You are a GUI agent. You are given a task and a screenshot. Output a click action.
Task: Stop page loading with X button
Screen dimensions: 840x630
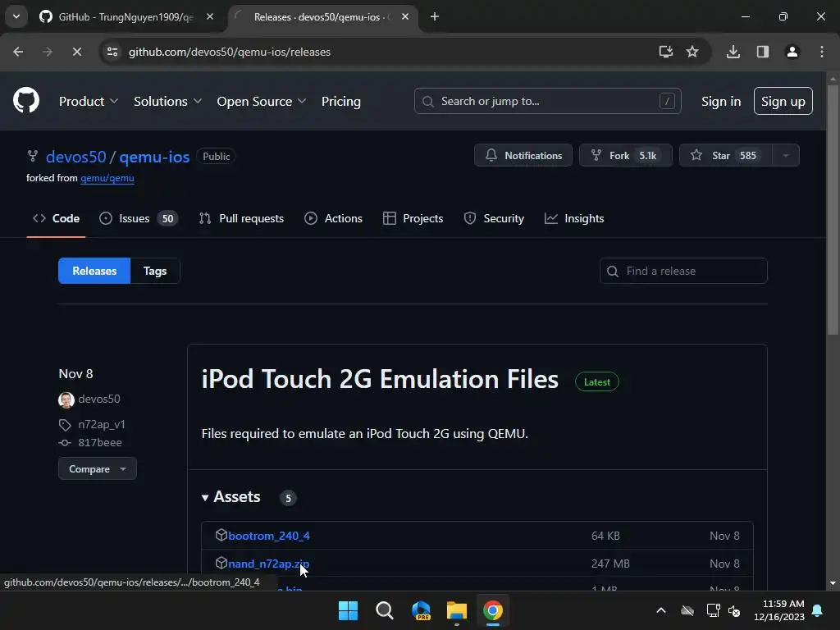click(76, 52)
